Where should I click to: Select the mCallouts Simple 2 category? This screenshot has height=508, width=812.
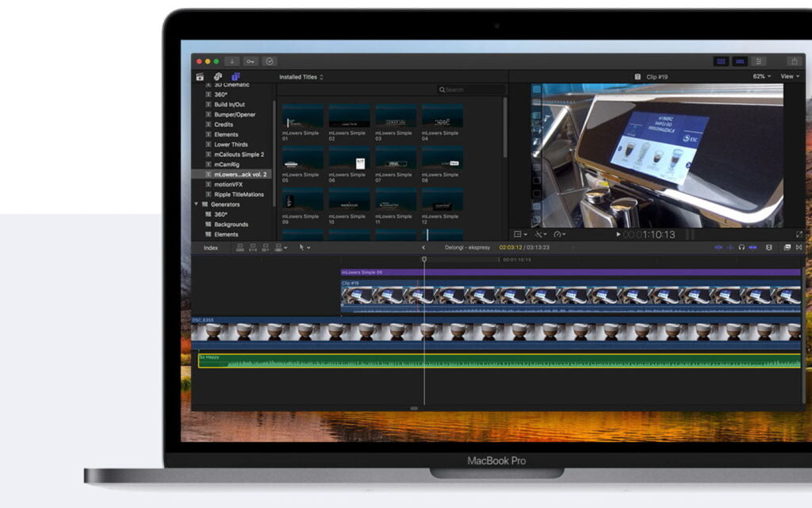pos(239,155)
